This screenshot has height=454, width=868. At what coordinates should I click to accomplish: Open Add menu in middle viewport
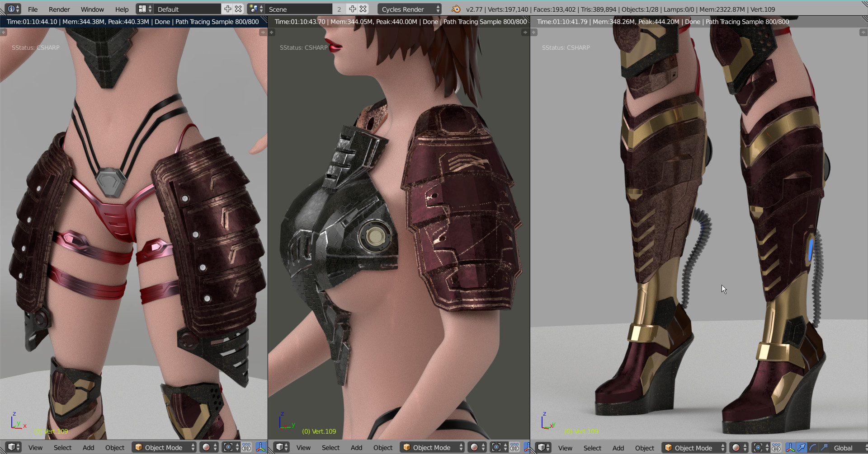[356, 447]
